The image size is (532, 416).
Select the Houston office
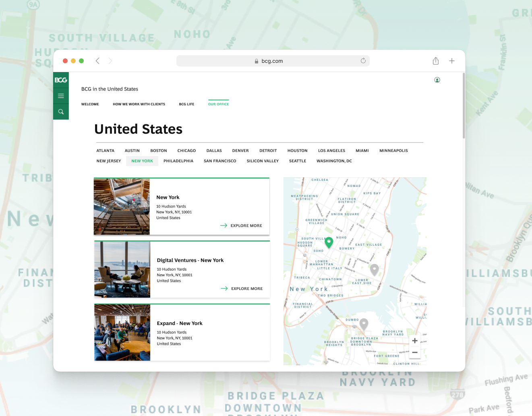click(298, 151)
